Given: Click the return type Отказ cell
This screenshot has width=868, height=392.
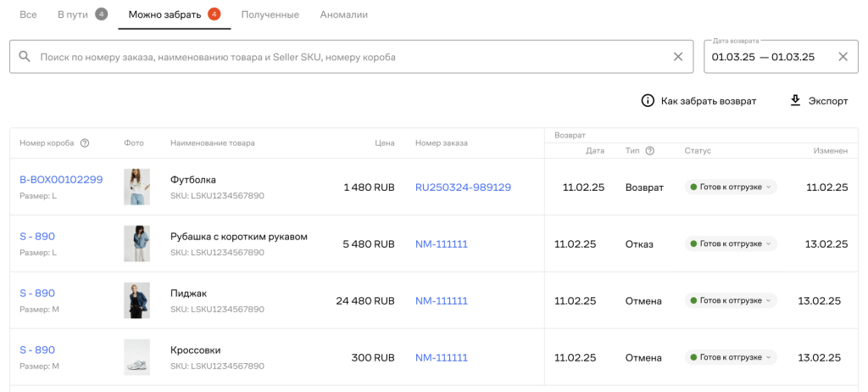Looking at the screenshot, I should (x=639, y=244).
